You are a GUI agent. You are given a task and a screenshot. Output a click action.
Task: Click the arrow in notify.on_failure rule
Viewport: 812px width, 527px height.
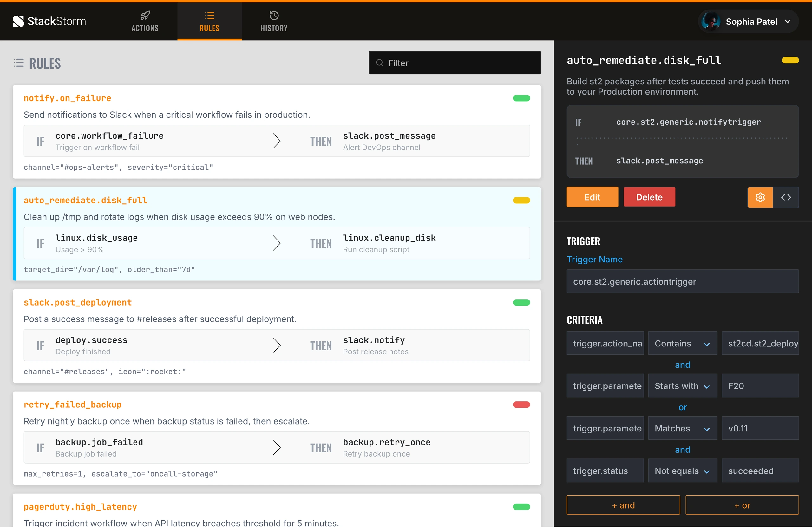277,141
